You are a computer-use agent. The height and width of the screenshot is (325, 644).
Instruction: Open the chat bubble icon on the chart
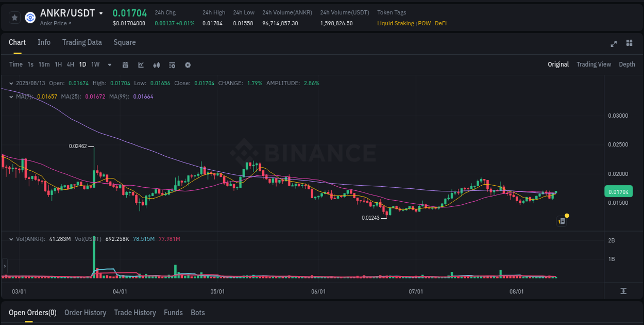click(562, 221)
